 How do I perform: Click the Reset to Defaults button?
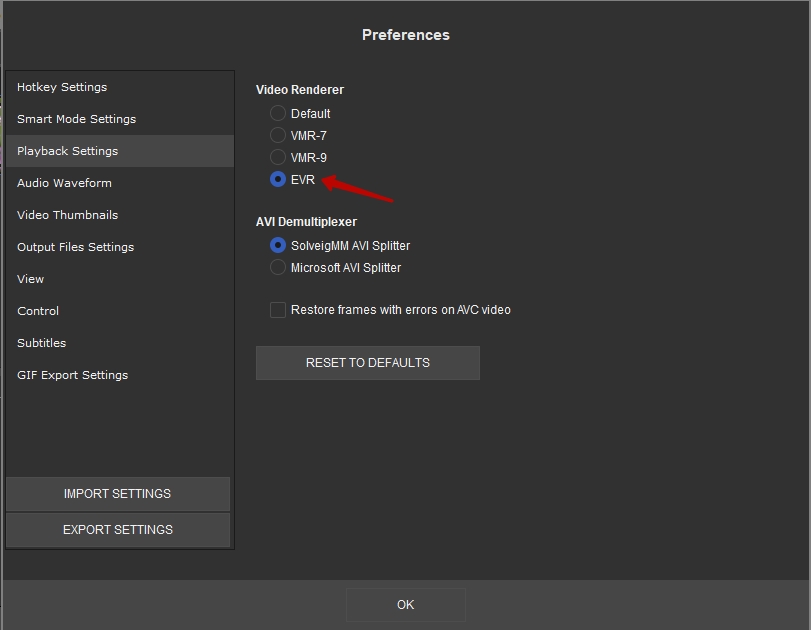367,363
